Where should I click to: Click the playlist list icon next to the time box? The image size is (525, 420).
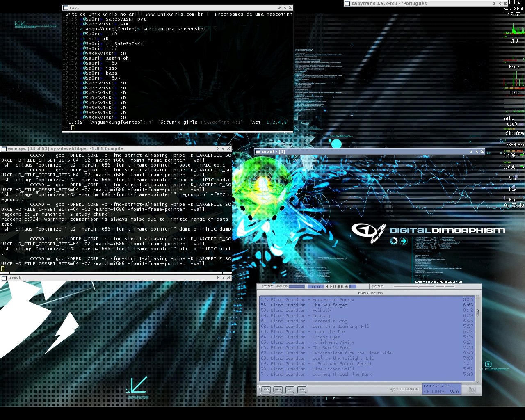click(x=471, y=390)
